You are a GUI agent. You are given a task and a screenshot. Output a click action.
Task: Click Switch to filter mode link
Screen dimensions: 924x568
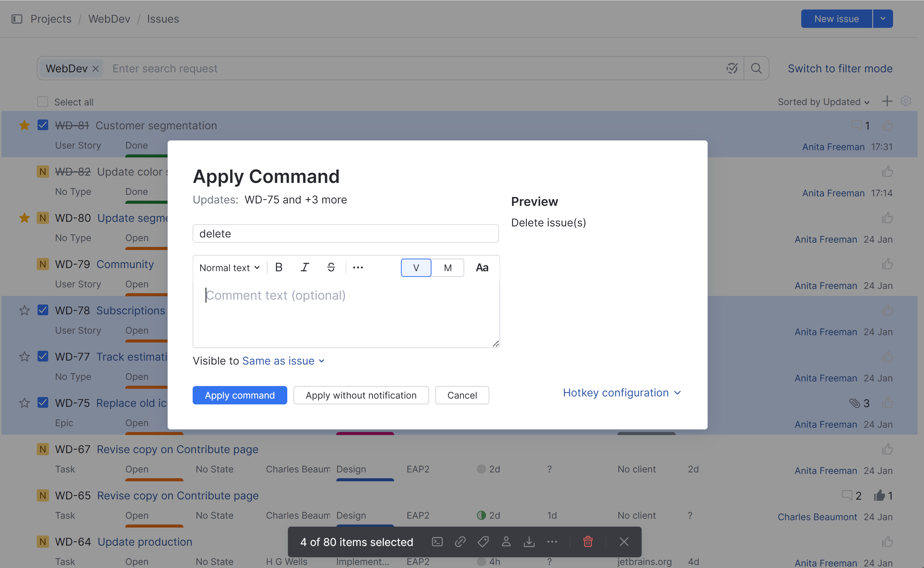tap(840, 68)
